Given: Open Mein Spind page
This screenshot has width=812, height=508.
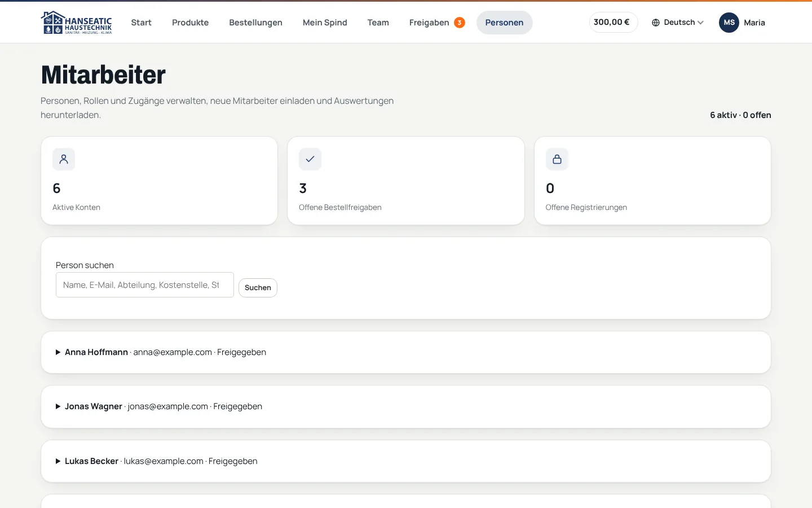Looking at the screenshot, I should click(325, 23).
